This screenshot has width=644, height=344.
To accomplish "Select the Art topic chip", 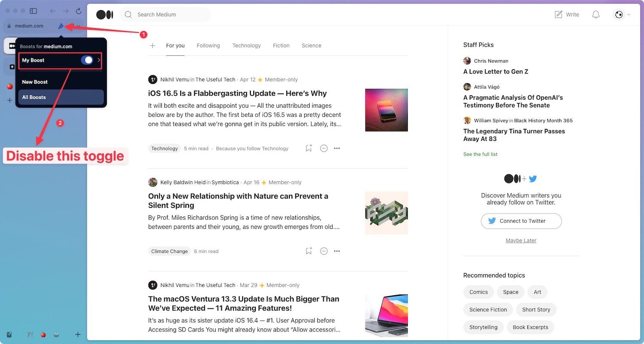I will 538,292.
